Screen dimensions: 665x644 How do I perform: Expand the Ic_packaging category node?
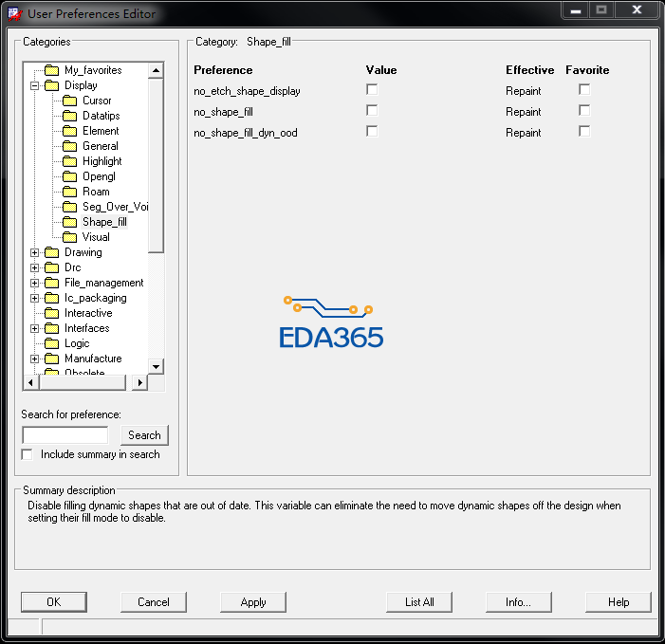34,299
